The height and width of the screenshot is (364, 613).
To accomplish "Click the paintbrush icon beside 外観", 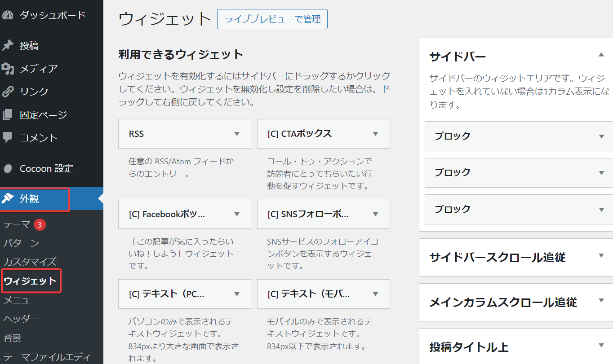I will [8, 199].
